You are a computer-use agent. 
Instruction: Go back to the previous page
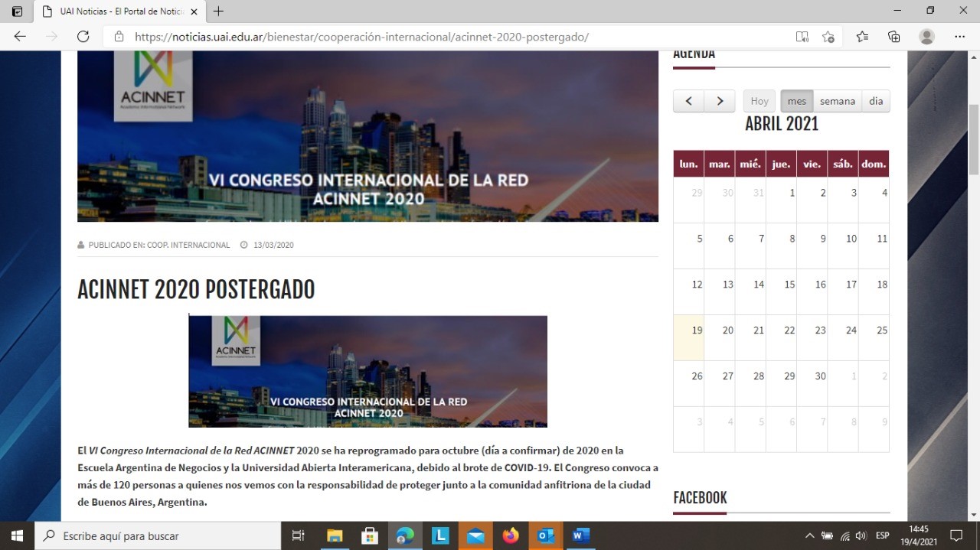point(20,37)
